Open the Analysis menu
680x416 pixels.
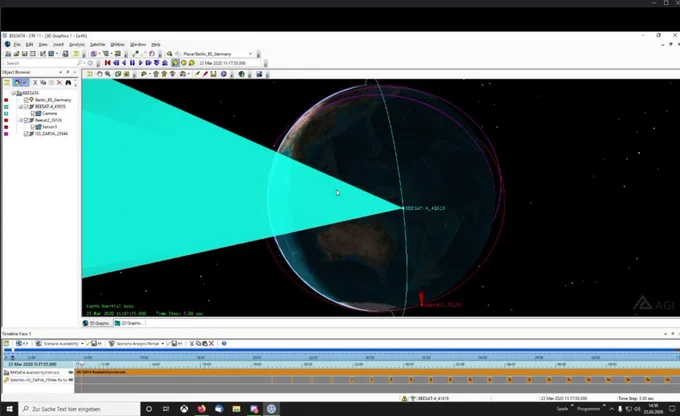click(77, 44)
